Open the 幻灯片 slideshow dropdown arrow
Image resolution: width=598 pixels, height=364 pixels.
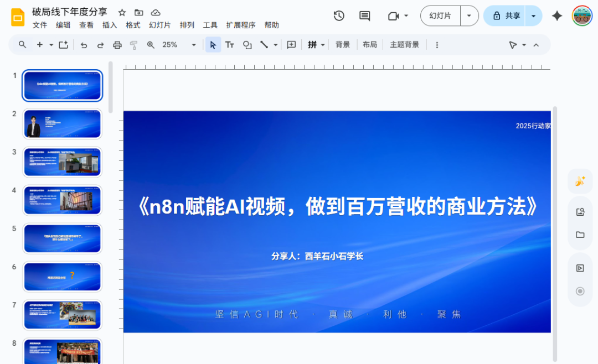click(468, 16)
